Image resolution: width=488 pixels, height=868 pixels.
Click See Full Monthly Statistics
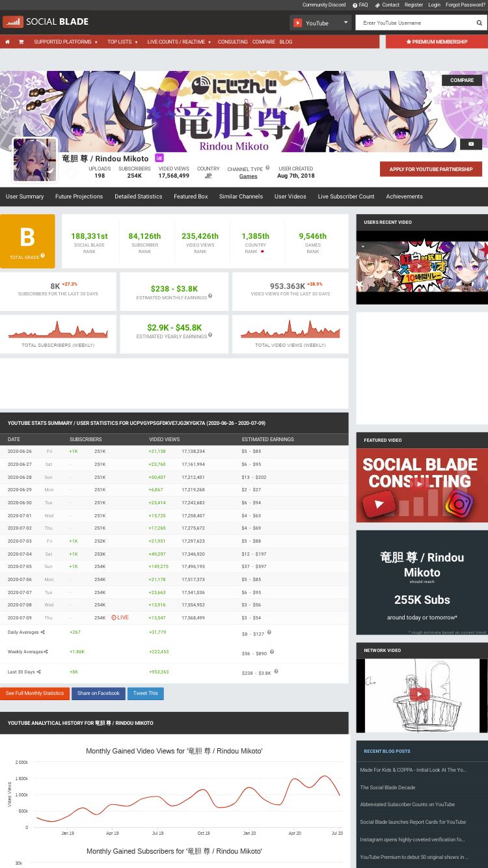pos(34,694)
